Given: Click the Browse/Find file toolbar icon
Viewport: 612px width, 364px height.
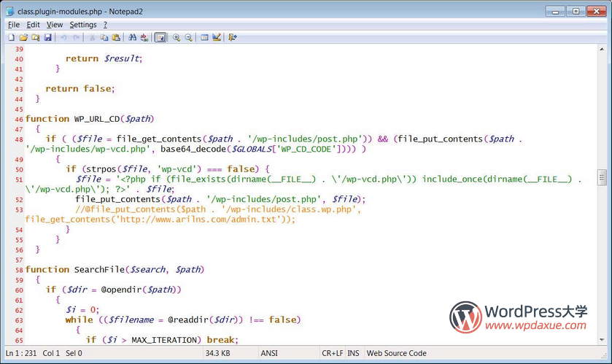Looking at the screenshot, I should tap(36, 37).
